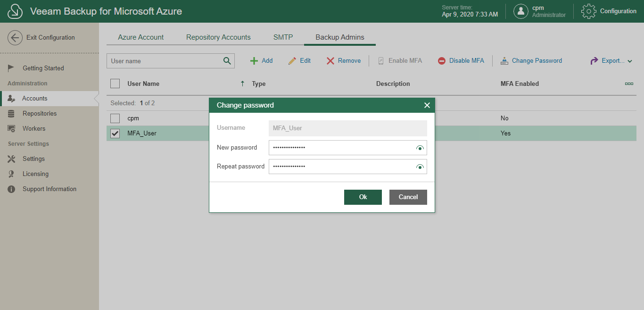Click the MFA_User name cell
The height and width of the screenshot is (310, 644).
point(142,134)
